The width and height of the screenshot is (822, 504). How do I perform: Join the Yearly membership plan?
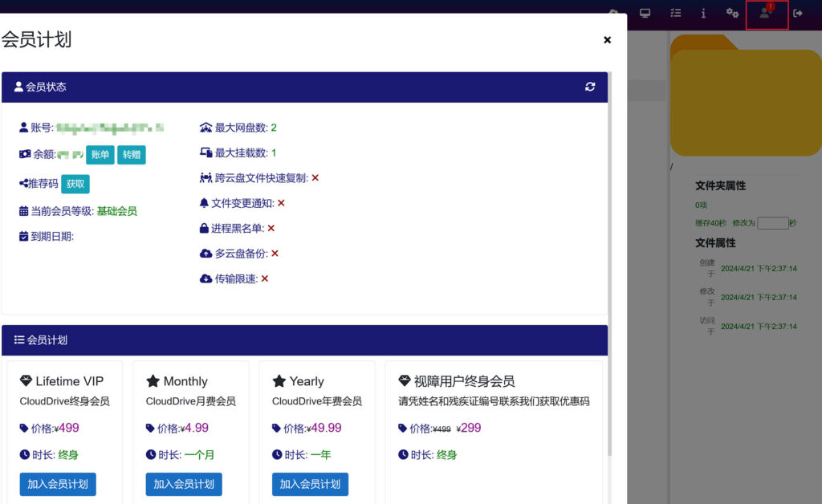[310, 484]
